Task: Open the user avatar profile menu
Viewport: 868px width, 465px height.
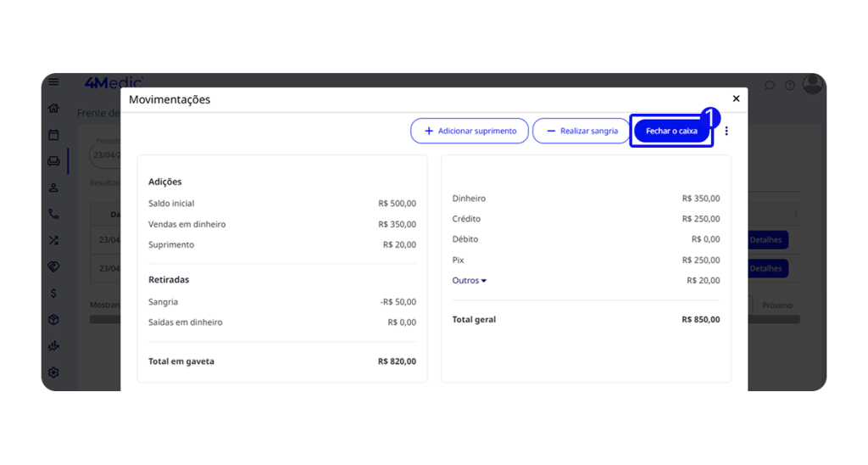Action: [812, 84]
